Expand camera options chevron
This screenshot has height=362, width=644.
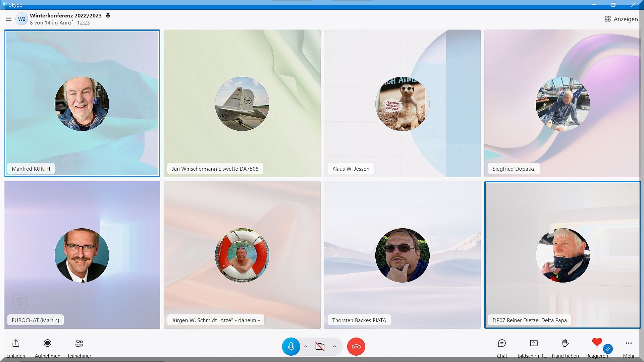tap(334, 347)
